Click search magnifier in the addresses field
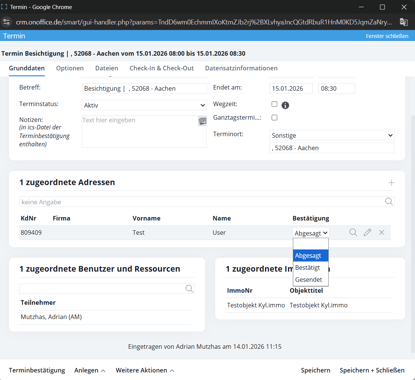The image size is (415, 380). [x=389, y=201]
